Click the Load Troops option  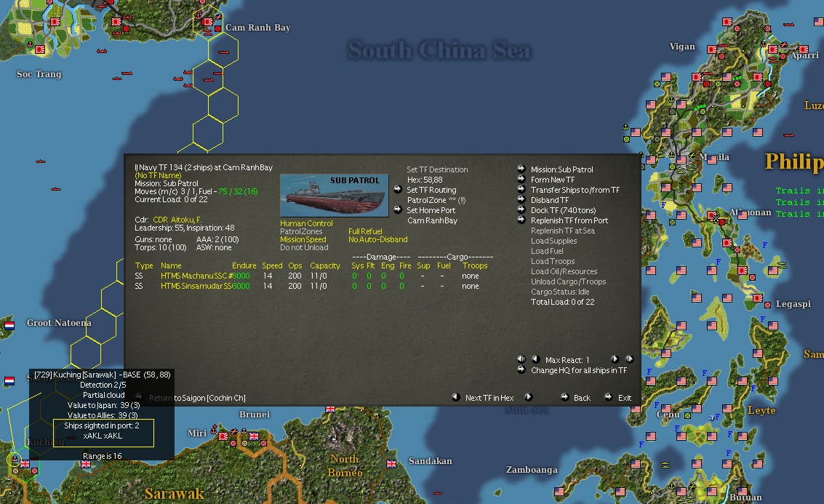click(553, 261)
